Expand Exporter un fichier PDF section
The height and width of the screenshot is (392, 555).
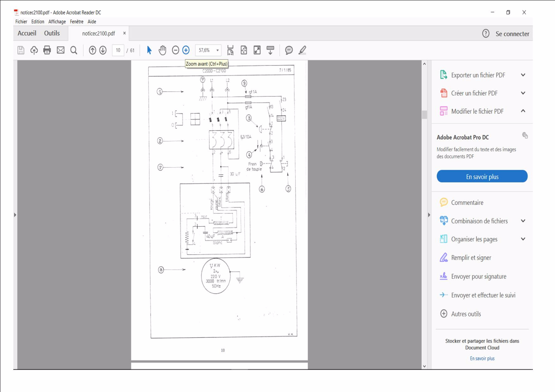coord(523,75)
